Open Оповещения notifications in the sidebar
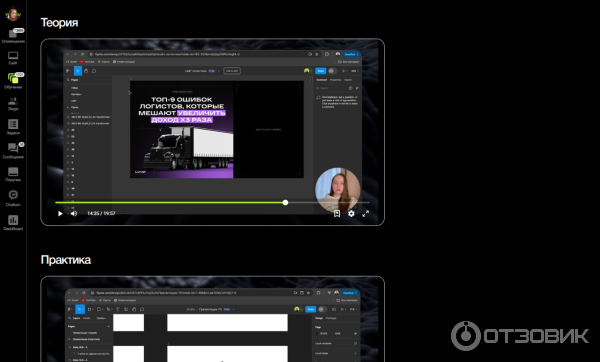This screenshot has width=600, height=362. click(x=13, y=36)
